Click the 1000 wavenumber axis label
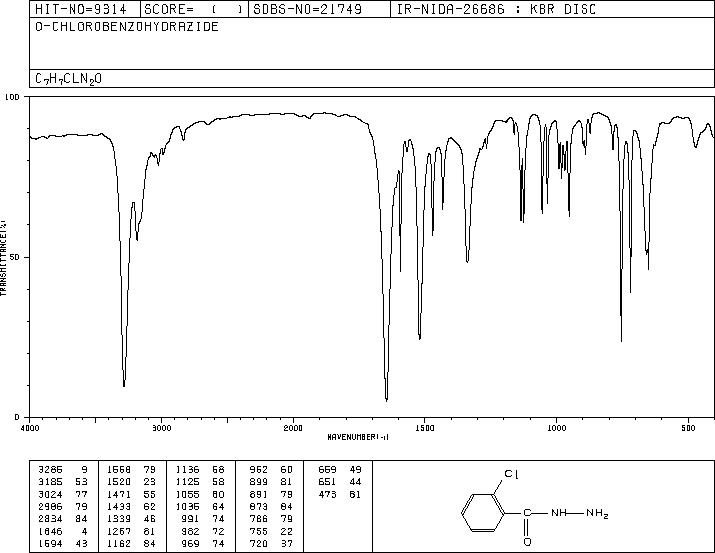 click(556, 428)
